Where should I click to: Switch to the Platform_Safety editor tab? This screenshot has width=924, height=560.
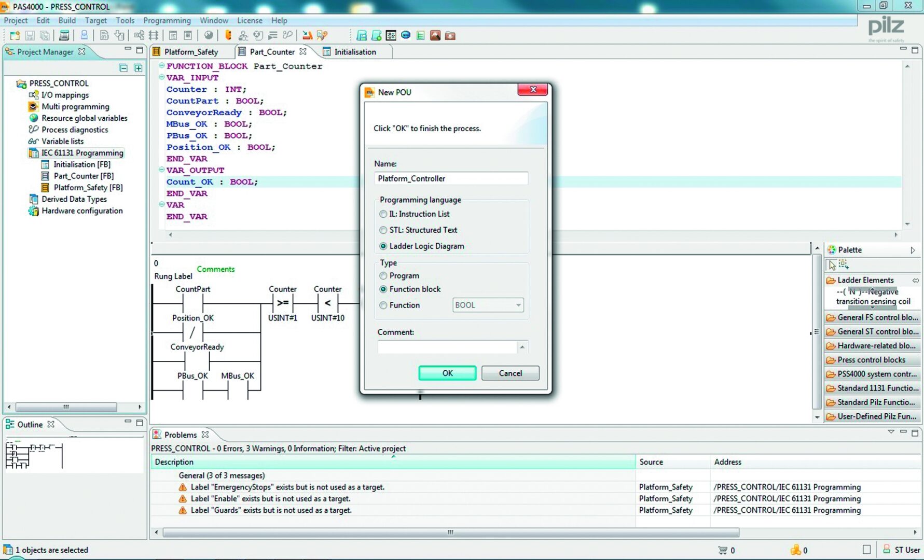click(191, 52)
